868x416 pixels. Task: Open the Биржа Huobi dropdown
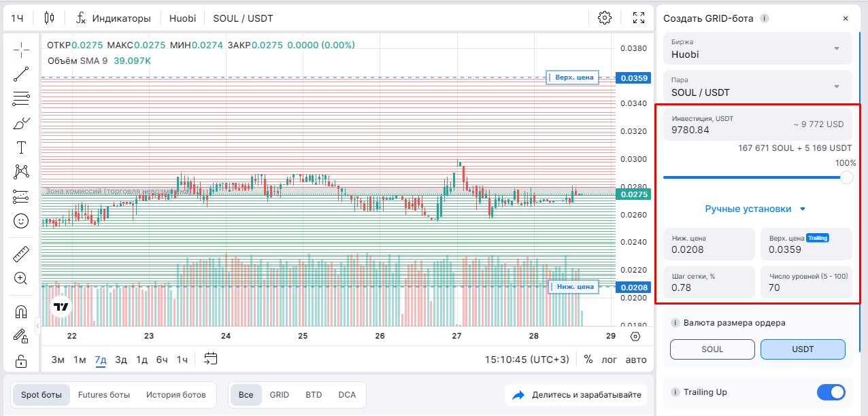[x=757, y=49]
